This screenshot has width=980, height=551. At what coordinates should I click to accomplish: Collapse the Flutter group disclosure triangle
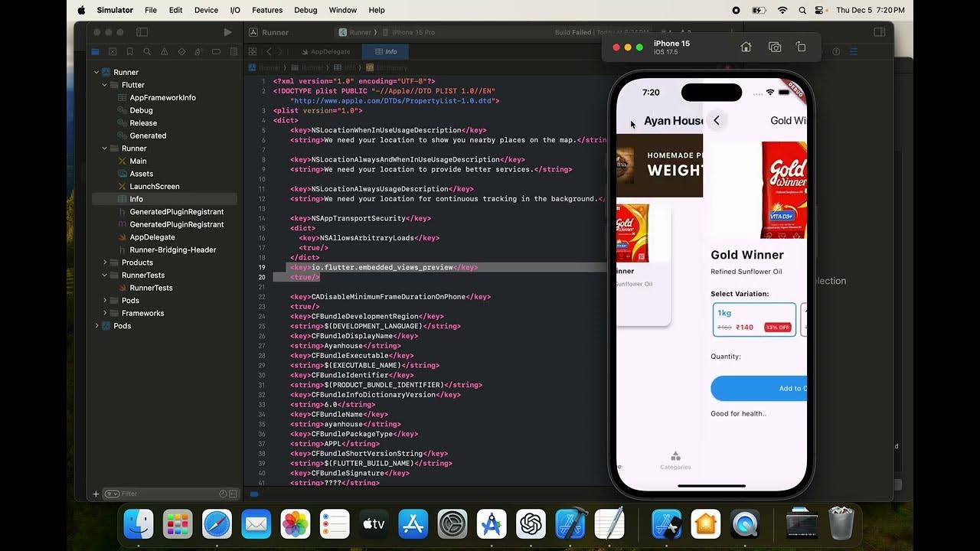[x=105, y=85]
